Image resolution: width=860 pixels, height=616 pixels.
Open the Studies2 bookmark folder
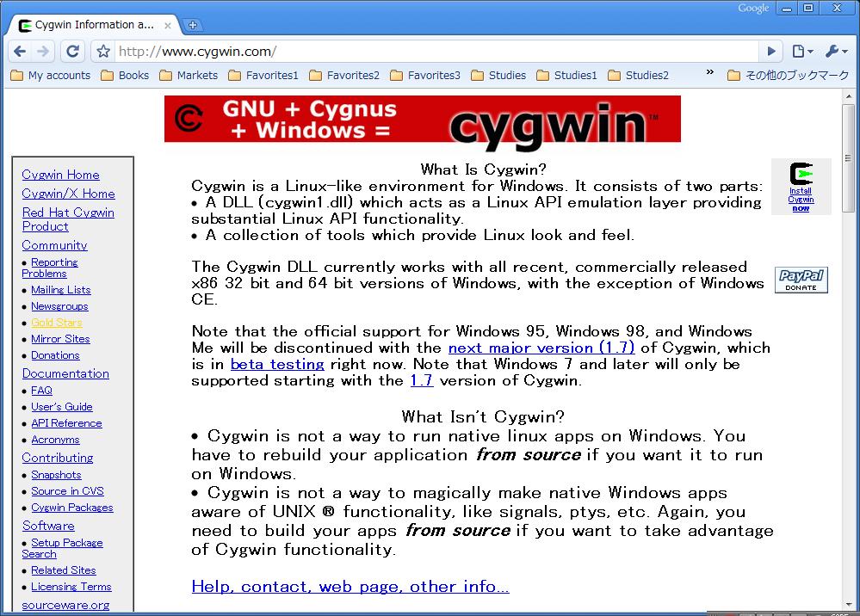pyautogui.click(x=639, y=75)
